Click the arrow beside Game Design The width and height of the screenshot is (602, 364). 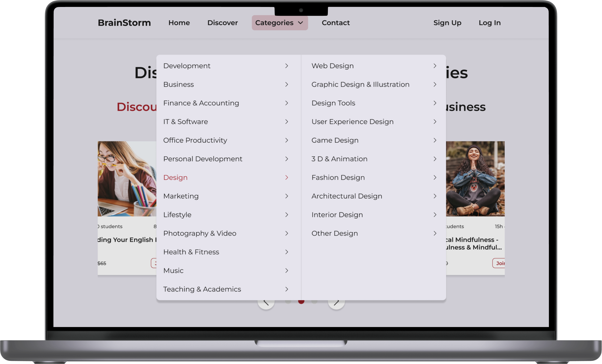pos(435,140)
